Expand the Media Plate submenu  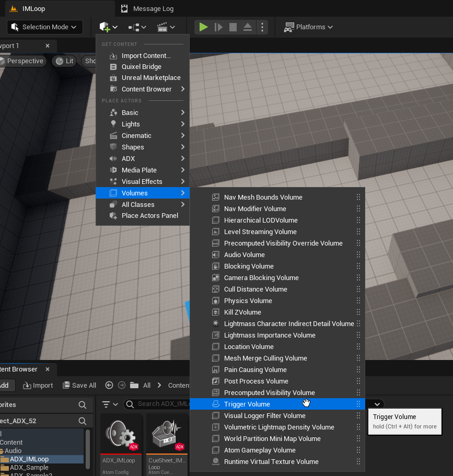point(143,170)
